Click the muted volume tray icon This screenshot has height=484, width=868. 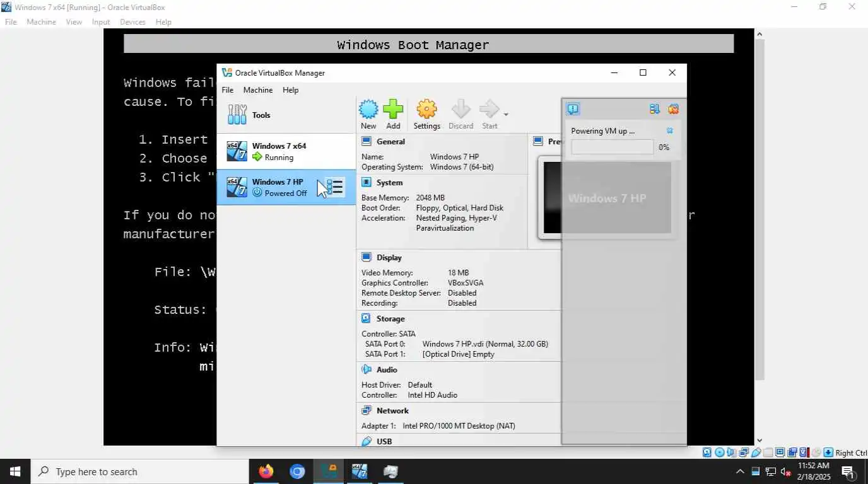786,471
